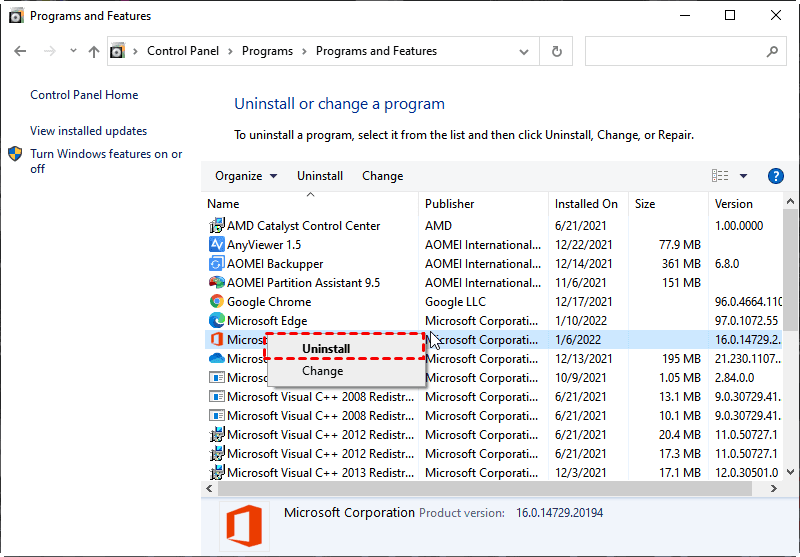This screenshot has height=557, width=800.
Task: Expand the Organize dropdown menu
Action: point(246,176)
